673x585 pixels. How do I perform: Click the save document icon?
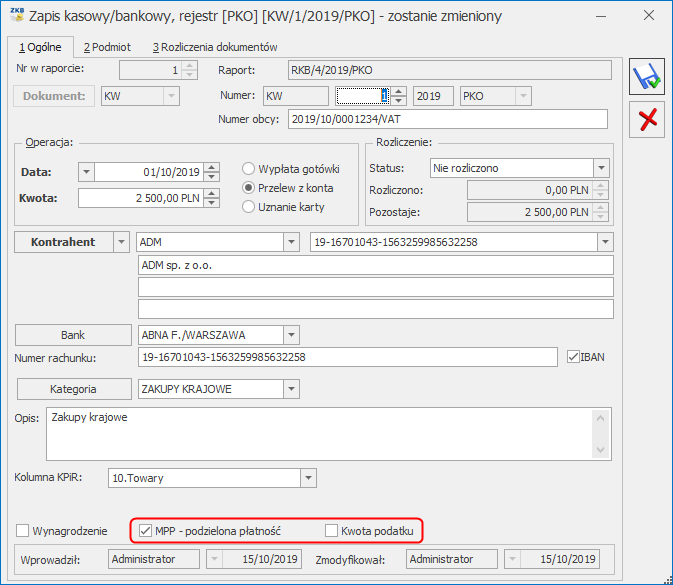[x=648, y=78]
